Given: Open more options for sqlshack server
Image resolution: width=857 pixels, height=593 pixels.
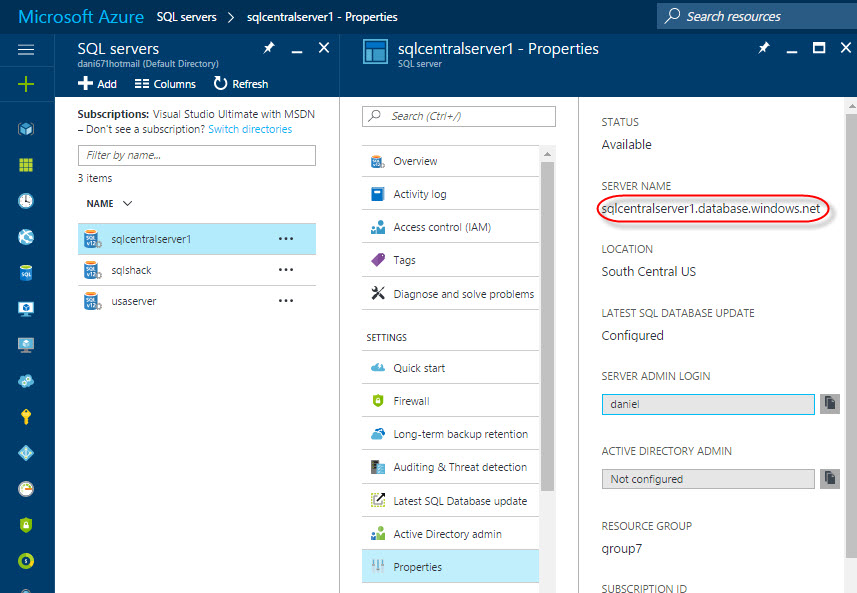Looking at the screenshot, I should click(286, 270).
